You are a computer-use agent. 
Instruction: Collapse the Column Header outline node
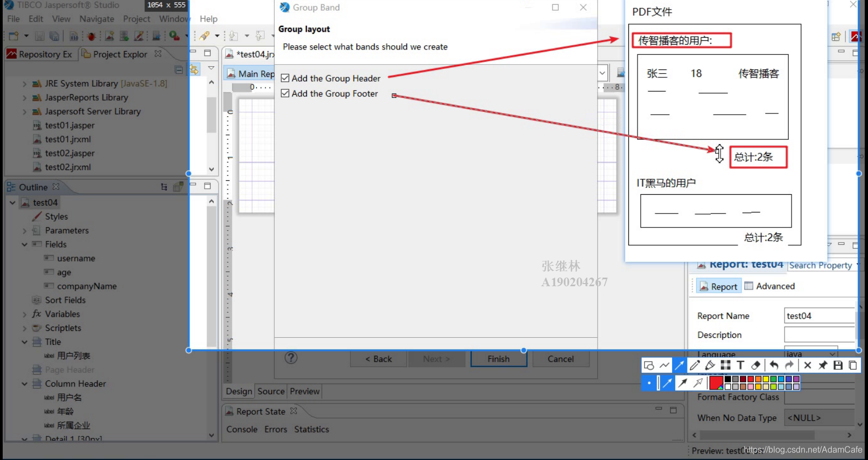[x=24, y=384]
